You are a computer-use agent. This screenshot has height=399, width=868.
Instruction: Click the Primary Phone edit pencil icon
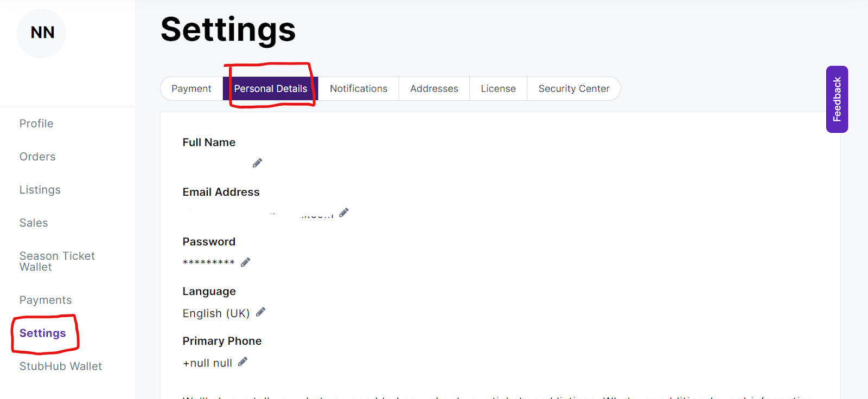pyautogui.click(x=243, y=362)
